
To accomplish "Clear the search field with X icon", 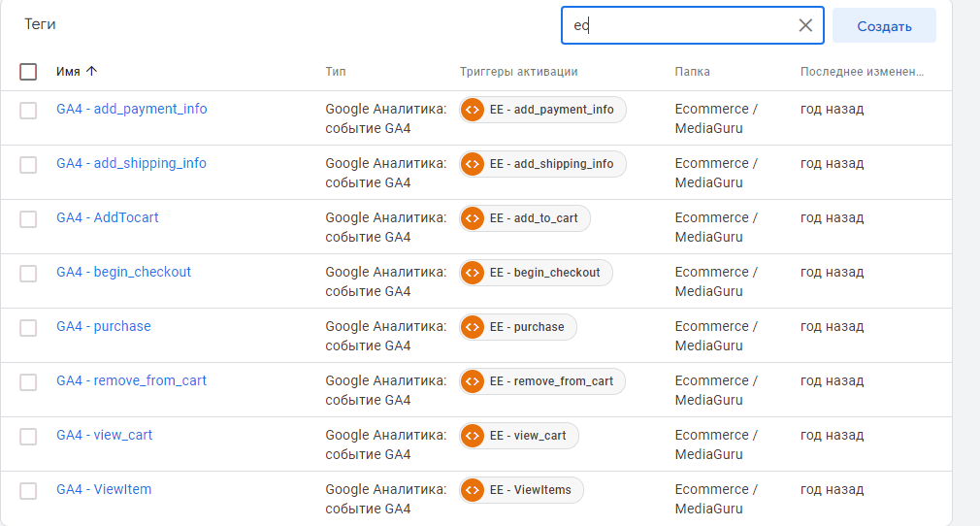I will click(805, 25).
